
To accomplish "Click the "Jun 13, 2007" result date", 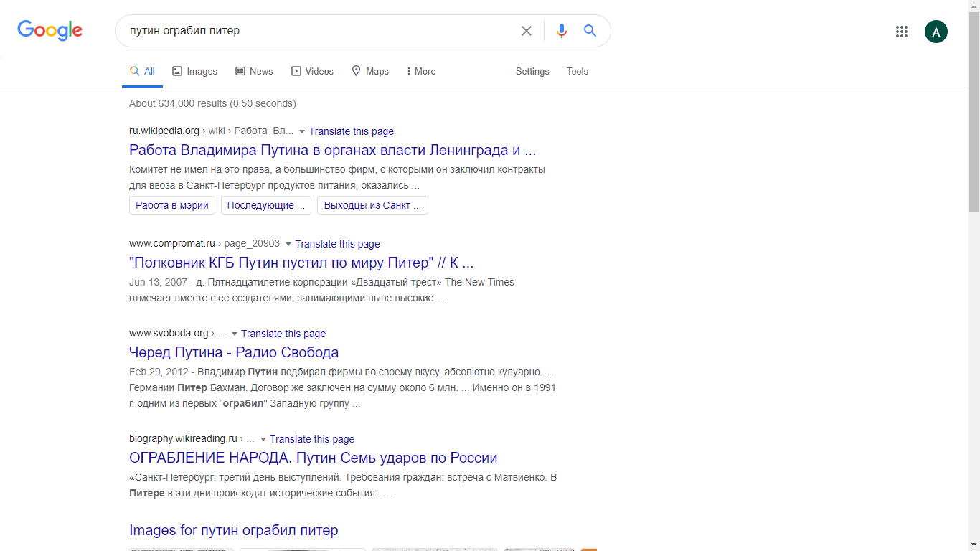I will click(x=159, y=282).
